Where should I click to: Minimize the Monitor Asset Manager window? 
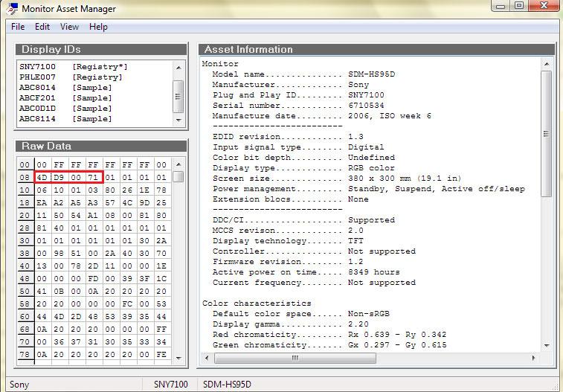tap(501, 5)
